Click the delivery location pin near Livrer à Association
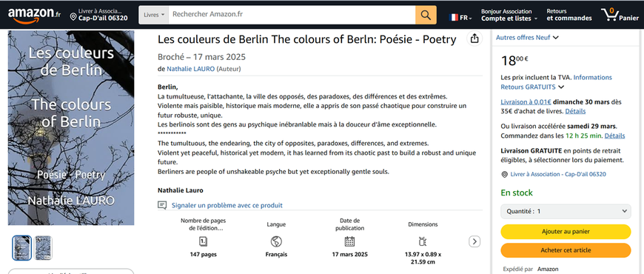The height and width of the screenshot is (274, 644). tap(504, 175)
